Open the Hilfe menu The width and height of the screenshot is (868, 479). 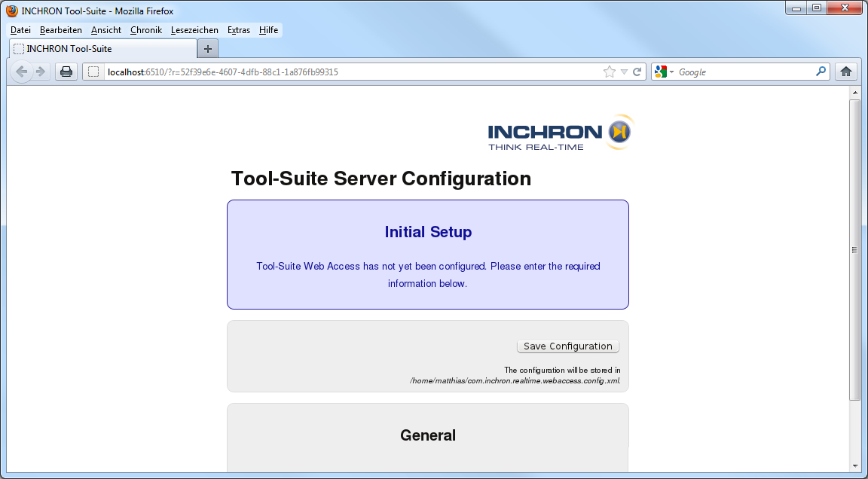(268, 30)
